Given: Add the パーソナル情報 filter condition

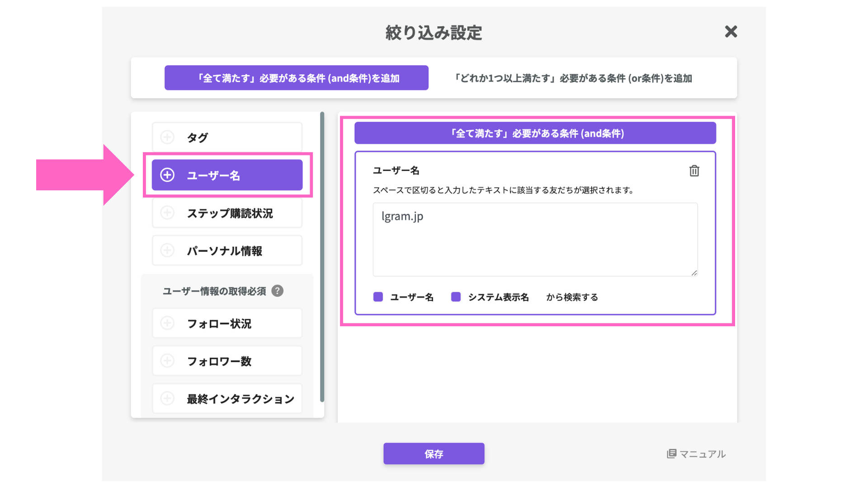Looking at the screenshot, I should coord(224,251).
